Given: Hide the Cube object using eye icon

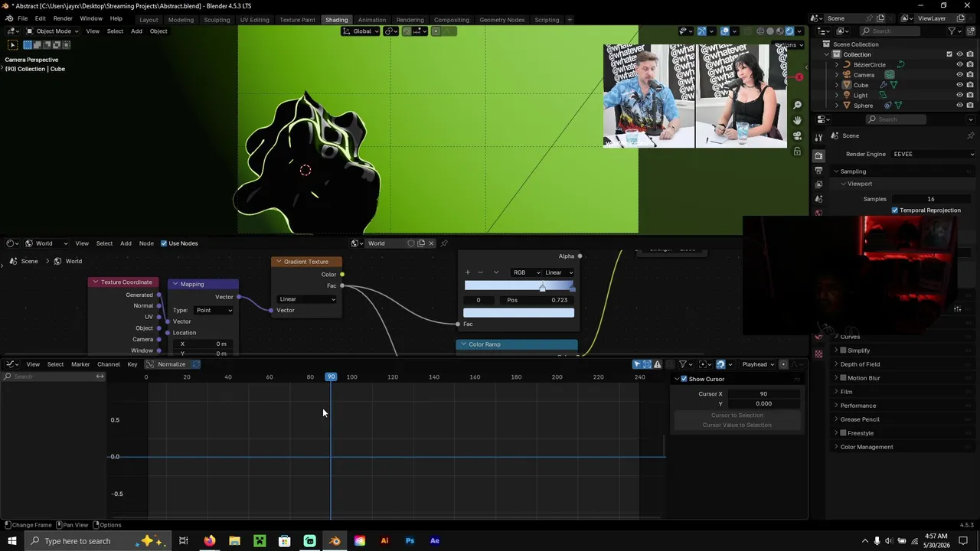Looking at the screenshot, I should 959,85.
